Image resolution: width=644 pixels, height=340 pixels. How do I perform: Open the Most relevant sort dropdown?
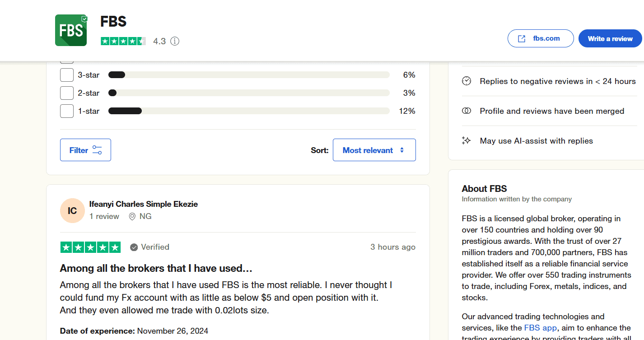(x=374, y=149)
